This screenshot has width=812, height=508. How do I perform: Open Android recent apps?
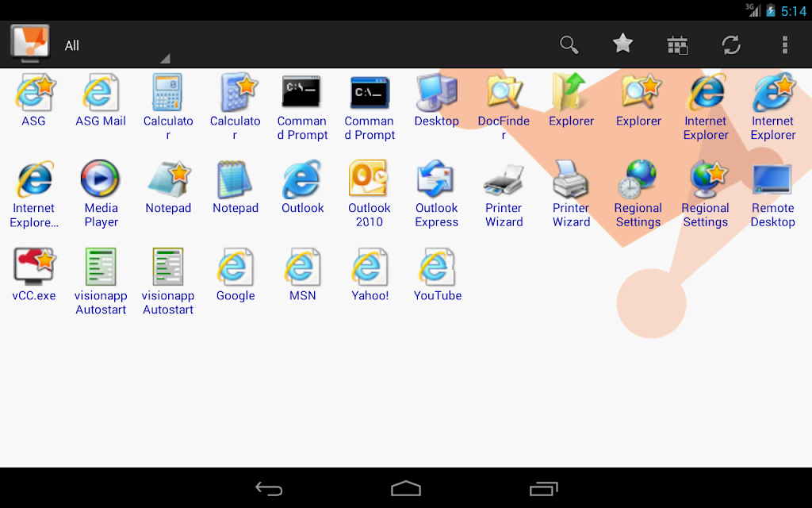(543, 489)
